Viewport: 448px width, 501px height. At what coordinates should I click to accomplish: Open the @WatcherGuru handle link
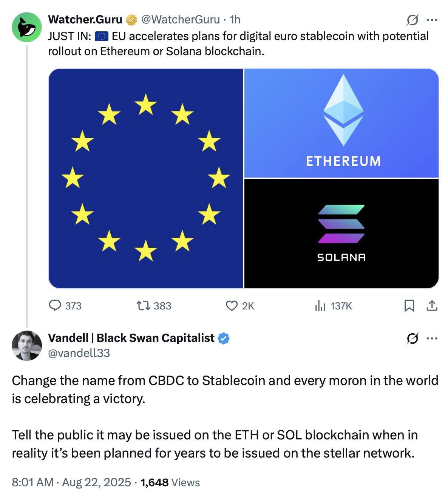point(181,19)
